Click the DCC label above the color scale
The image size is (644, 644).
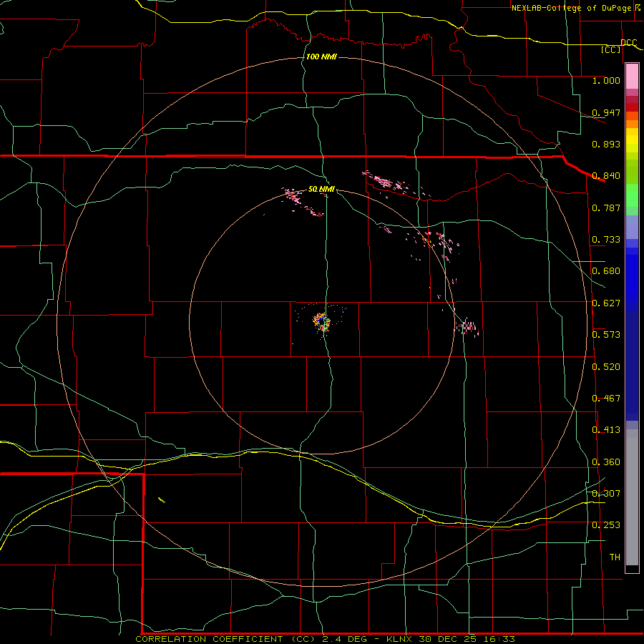628,42
